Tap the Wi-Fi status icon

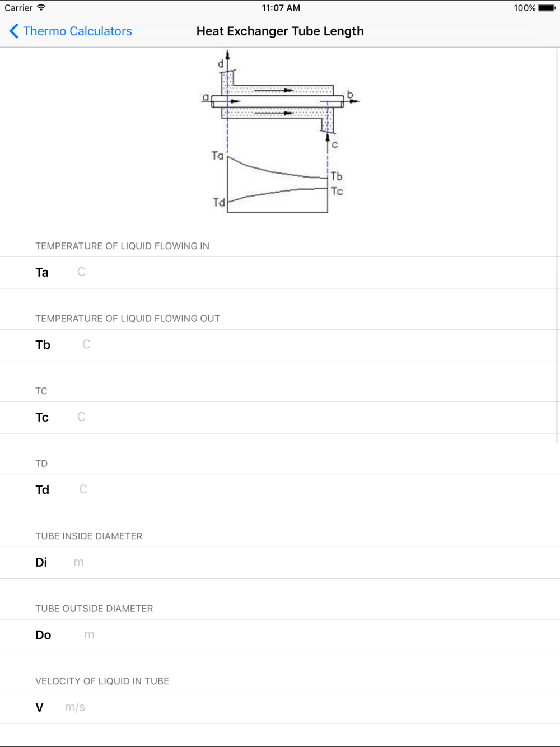pyautogui.click(x=41, y=8)
